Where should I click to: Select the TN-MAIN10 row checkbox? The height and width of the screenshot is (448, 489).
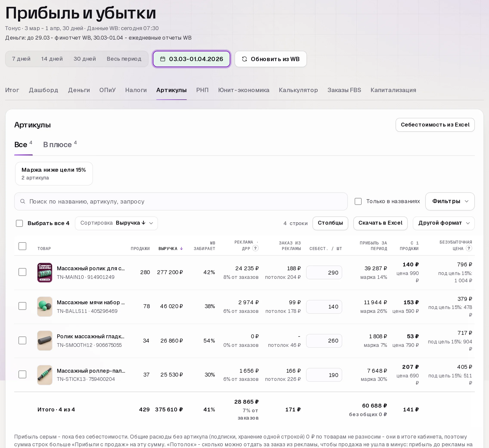tap(22, 272)
